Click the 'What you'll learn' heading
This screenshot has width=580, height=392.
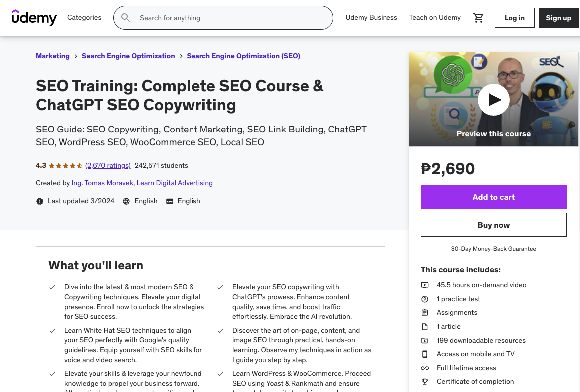96,265
